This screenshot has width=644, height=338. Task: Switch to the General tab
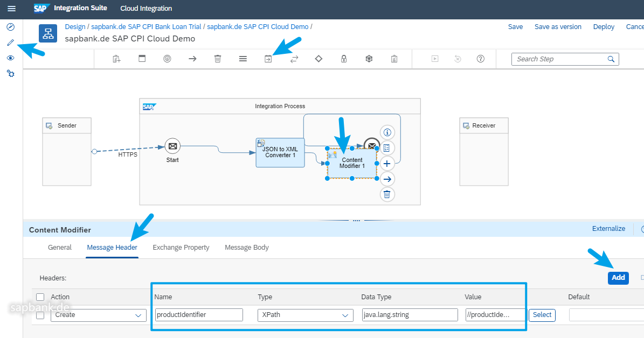click(60, 248)
